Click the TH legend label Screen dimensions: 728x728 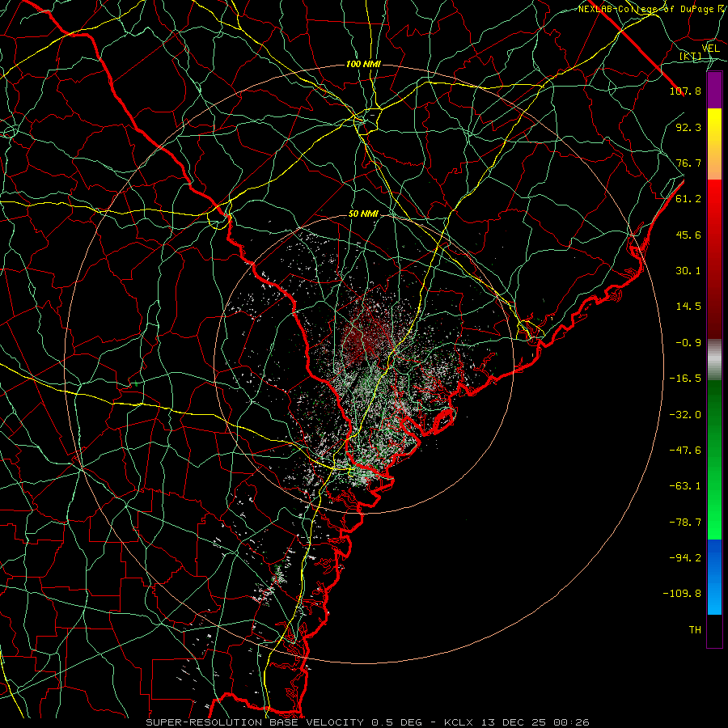point(695,630)
